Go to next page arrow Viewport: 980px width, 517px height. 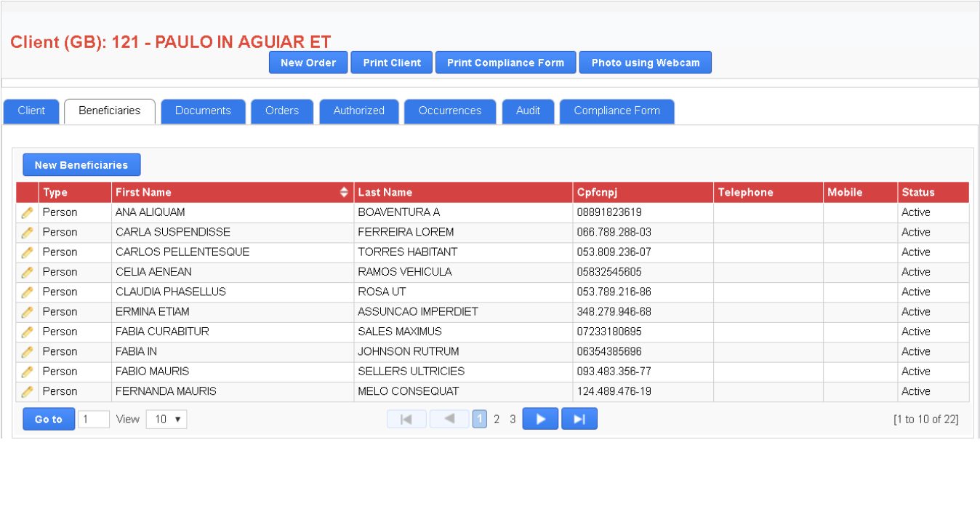(x=540, y=419)
